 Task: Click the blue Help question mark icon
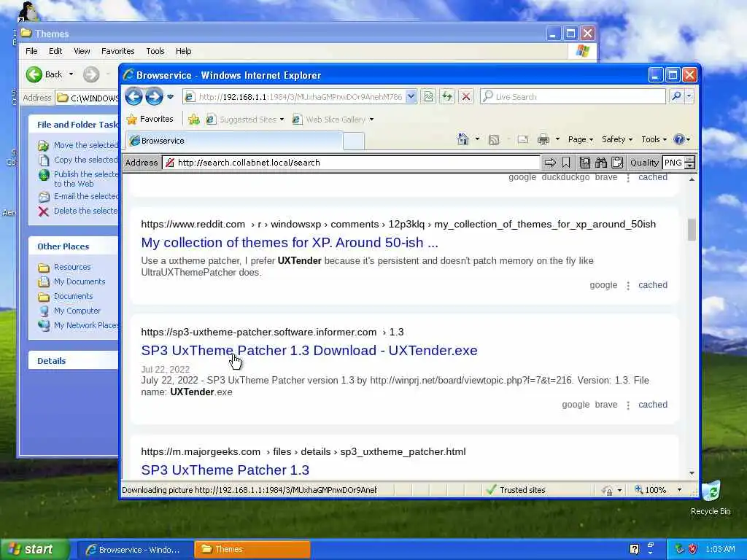(x=679, y=139)
